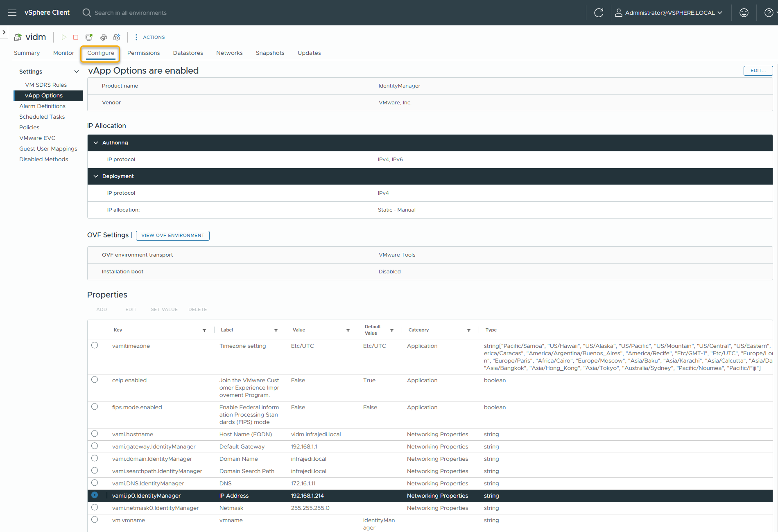Click the red power off VM icon
The height and width of the screenshot is (532, 778).
click(76, 37)
